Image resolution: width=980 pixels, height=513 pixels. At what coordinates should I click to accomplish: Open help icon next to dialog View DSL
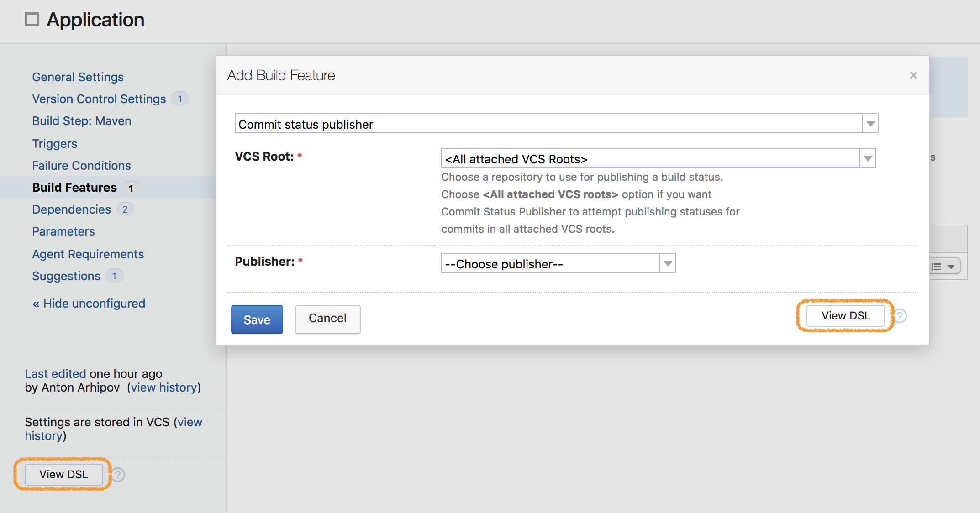click(900, 316)
